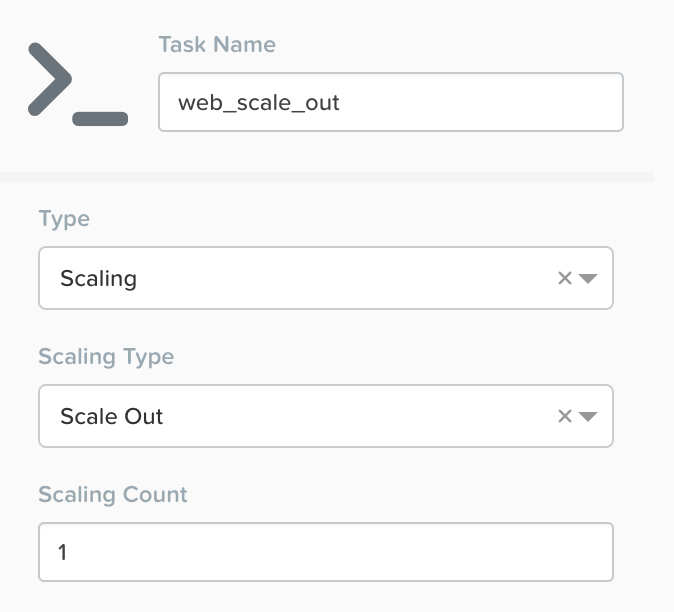Click the Task Name label
This screenshot has width=674, height=612.
click(x=217, y=44)
